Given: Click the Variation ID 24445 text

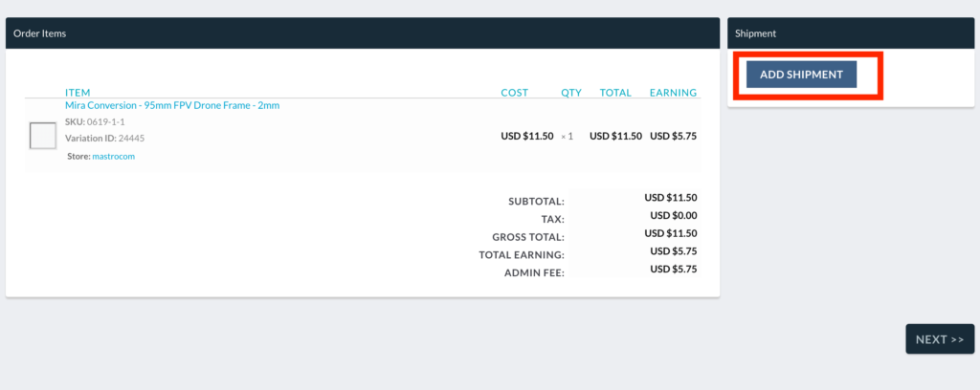Looking at the screenshot, I should click(104, 138).
